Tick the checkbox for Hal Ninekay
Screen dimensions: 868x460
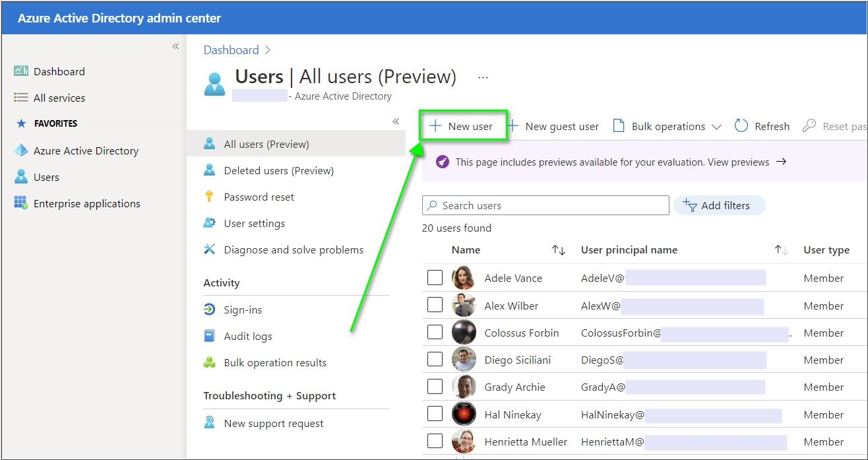[435, 414]
